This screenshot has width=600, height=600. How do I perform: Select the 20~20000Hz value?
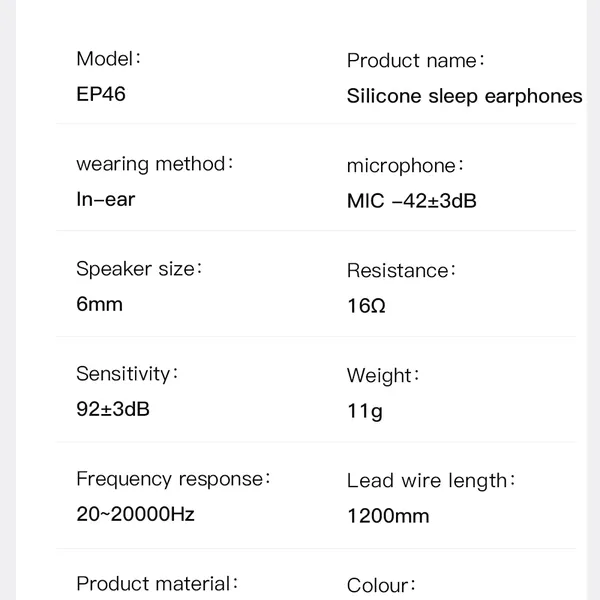[x=135, y=515]
